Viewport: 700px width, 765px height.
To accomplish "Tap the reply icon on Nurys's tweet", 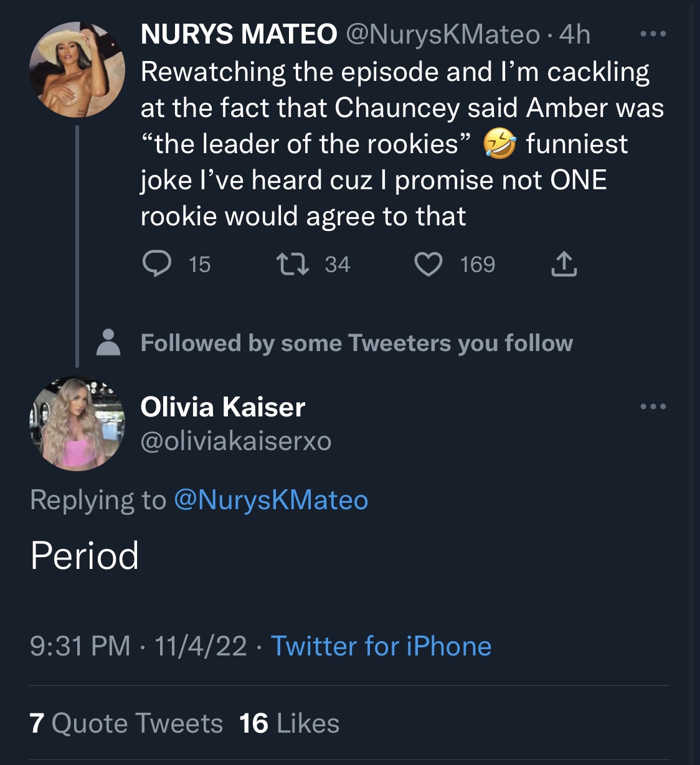I will [157, 264].
